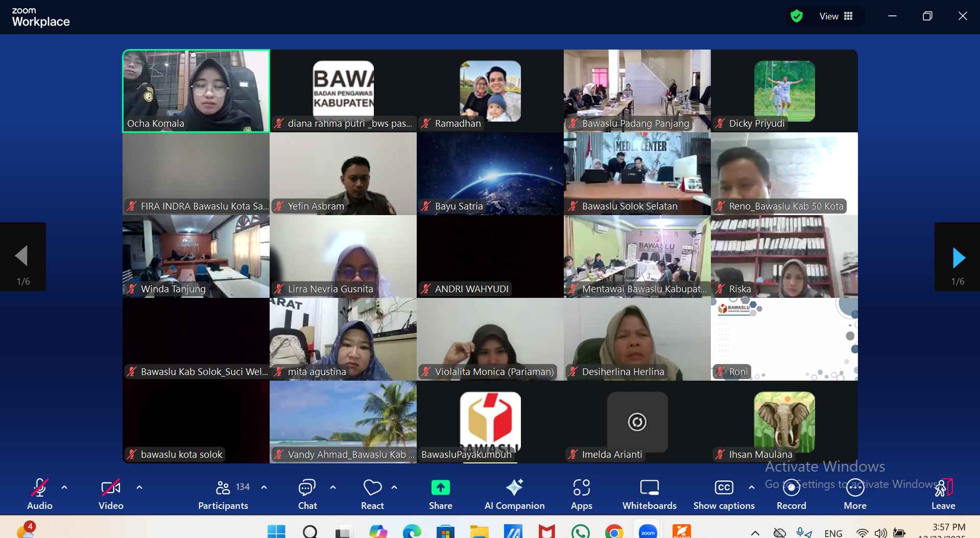
Task: Start recording the meeting
Action: [791, 488]
